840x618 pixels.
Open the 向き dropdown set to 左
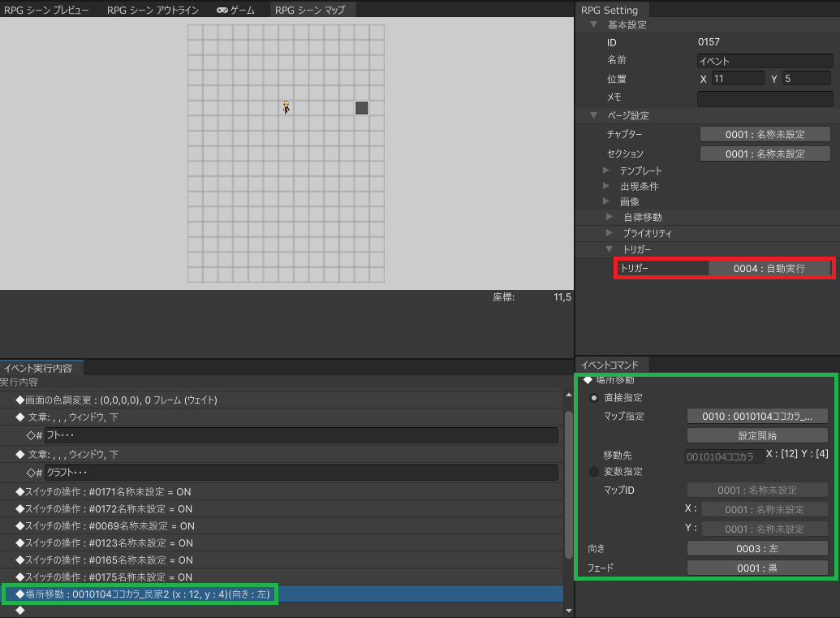[757, 549]
